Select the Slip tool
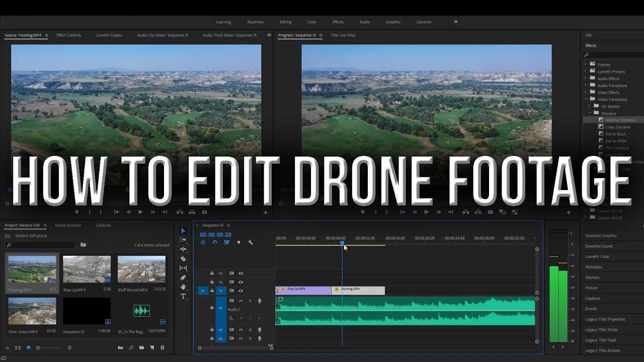Viewport: 644px width, 362px height. pos(183,268)
